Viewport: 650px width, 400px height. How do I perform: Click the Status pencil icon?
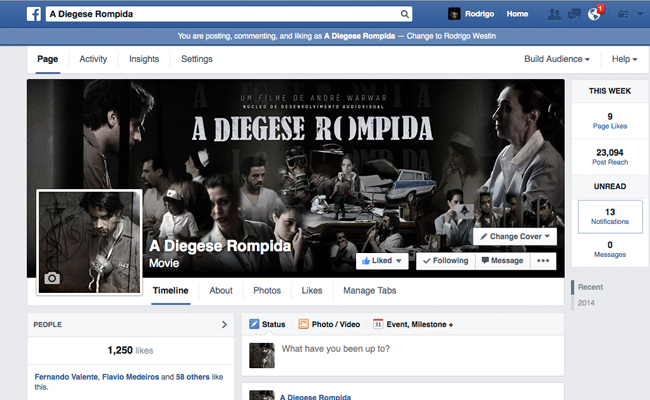[254, 324]
